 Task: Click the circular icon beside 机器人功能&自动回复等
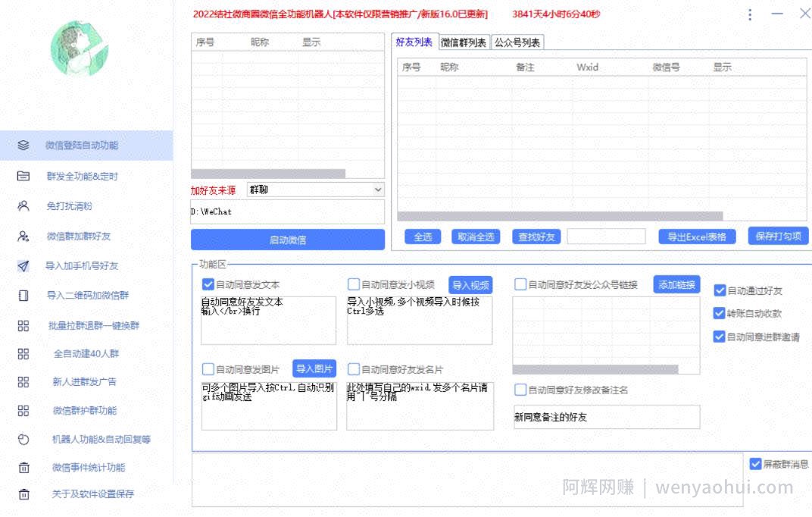click(x=23, y=439)
